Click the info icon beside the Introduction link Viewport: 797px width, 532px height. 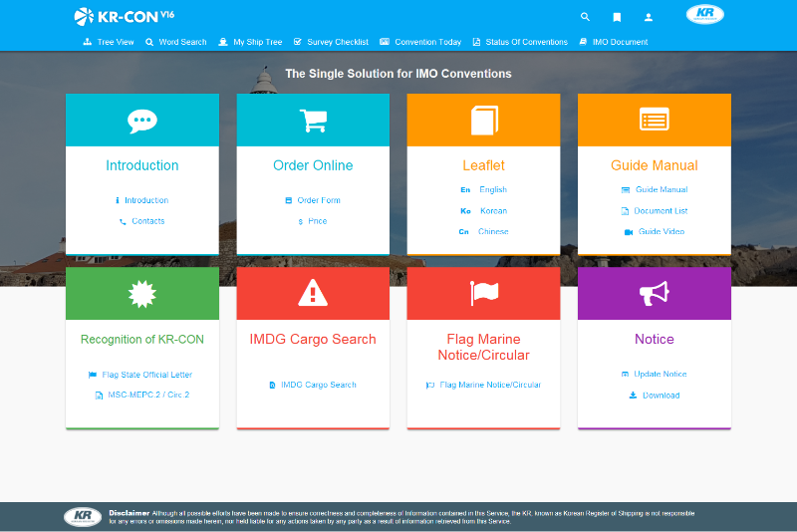[x=118, y=200]
